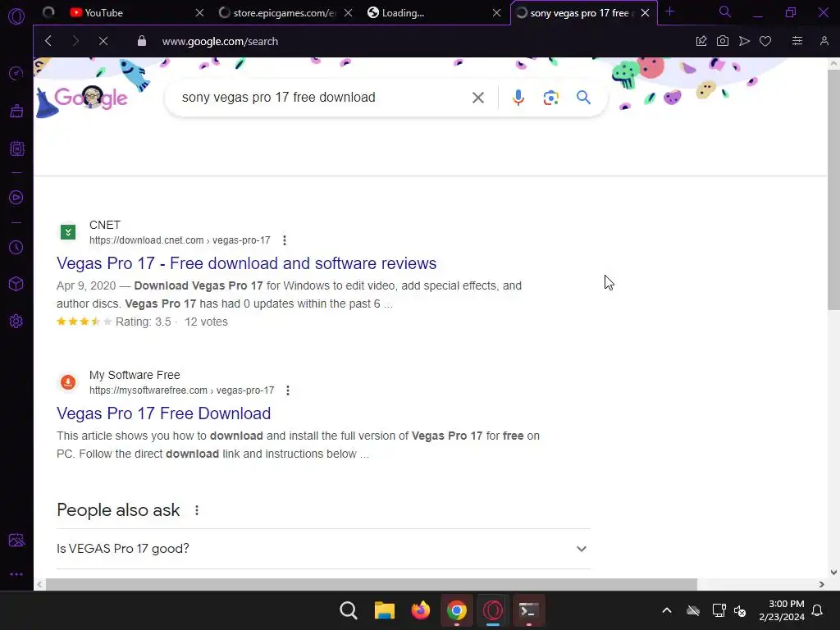Click the My Software Free favicon
The width and height of the screenshot is (840, 630).
pyautogui.click(x=67, y=382)
